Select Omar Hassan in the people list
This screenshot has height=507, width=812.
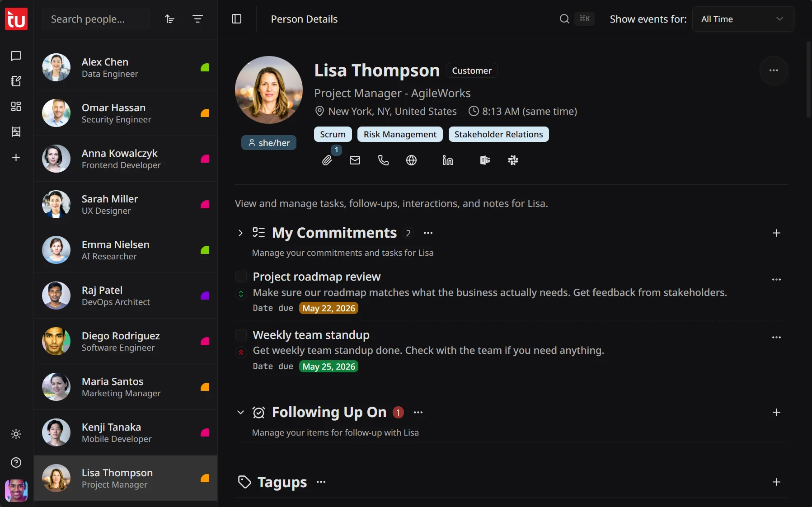pyautogui.click(x=126, y=113)
